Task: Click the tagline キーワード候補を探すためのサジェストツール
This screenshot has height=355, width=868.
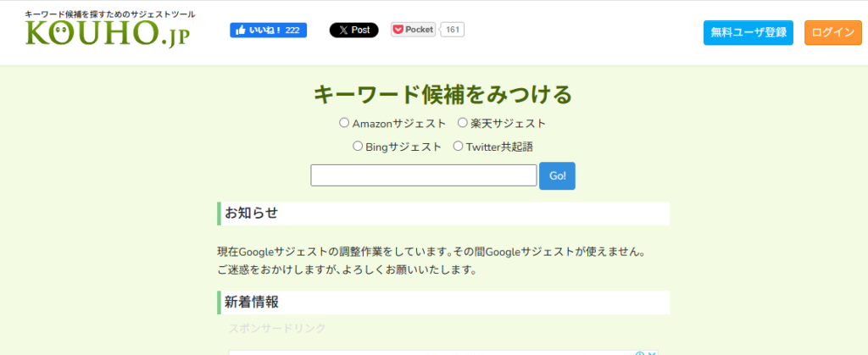Action: [x=110, y=14]
